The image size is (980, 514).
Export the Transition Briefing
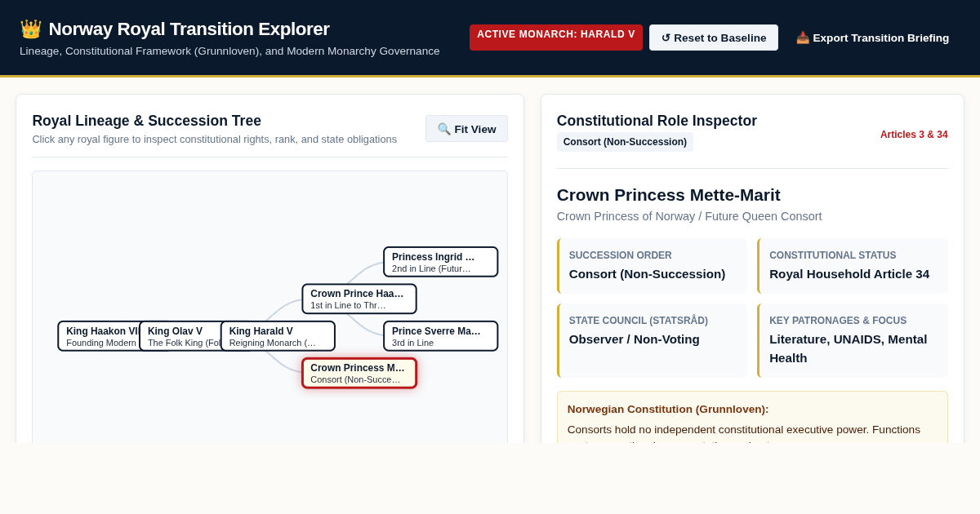click(x=872, y=38)
